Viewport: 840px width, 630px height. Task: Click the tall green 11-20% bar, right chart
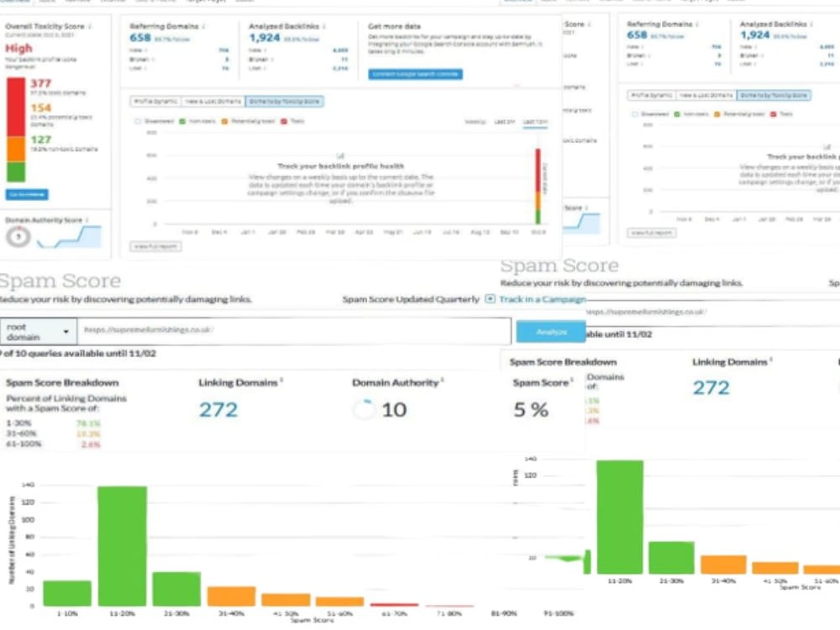[620, 517]
